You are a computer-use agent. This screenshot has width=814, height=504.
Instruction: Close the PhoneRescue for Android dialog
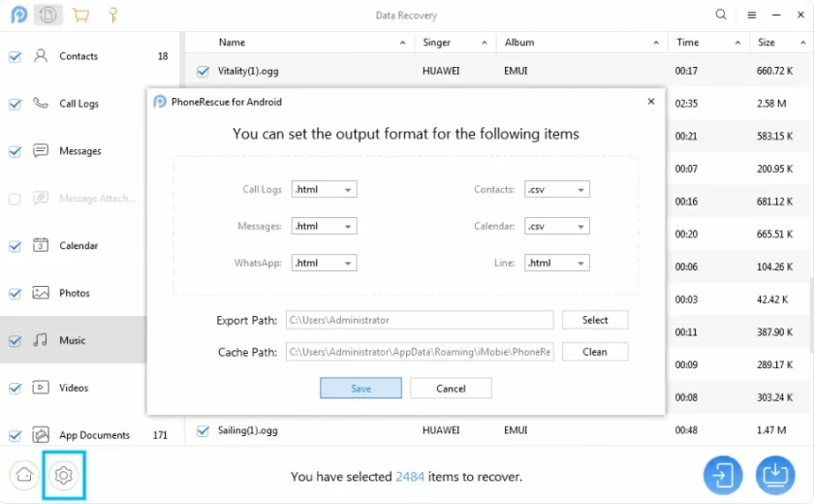651,101
